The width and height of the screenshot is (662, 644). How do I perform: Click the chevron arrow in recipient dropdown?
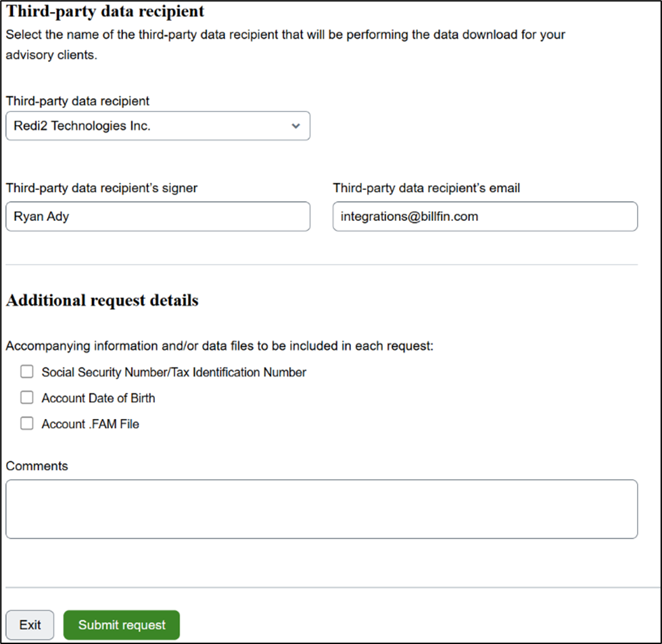click(296, 126)
